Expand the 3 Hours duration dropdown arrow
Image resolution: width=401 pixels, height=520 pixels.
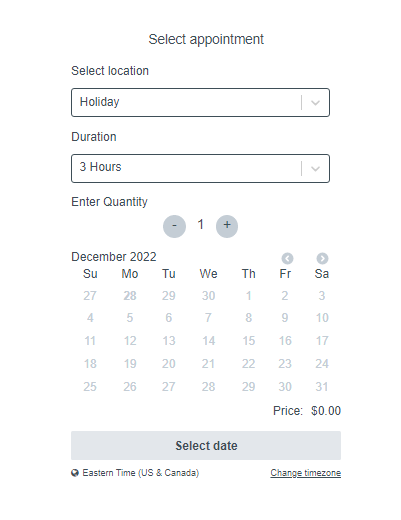(x=315, y=169)
